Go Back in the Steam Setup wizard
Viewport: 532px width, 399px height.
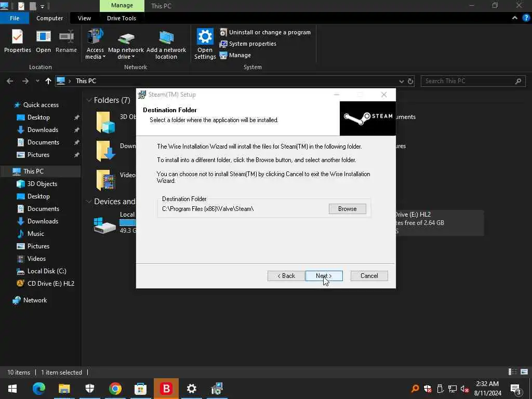(x=286, y=276)
